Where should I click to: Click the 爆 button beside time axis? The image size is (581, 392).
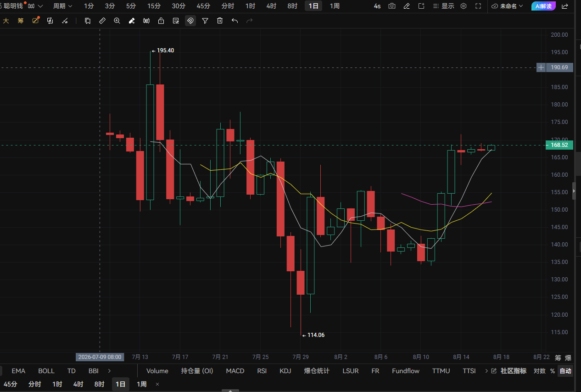click(568, 358)
